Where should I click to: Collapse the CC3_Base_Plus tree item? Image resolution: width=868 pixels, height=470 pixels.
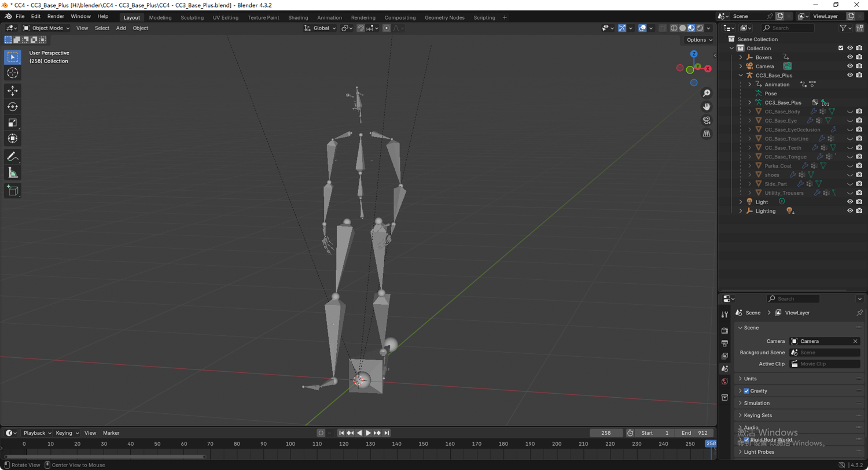tap(741, 76)
